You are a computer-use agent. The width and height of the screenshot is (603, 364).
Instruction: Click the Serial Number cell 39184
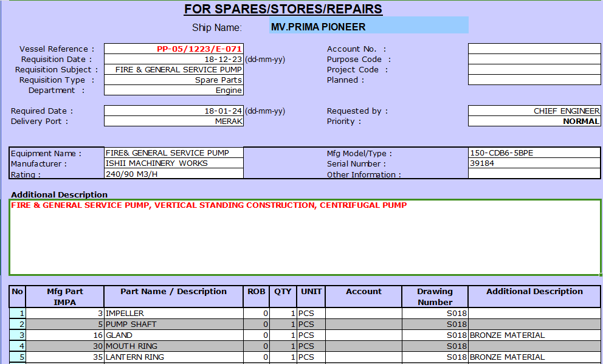534,163
